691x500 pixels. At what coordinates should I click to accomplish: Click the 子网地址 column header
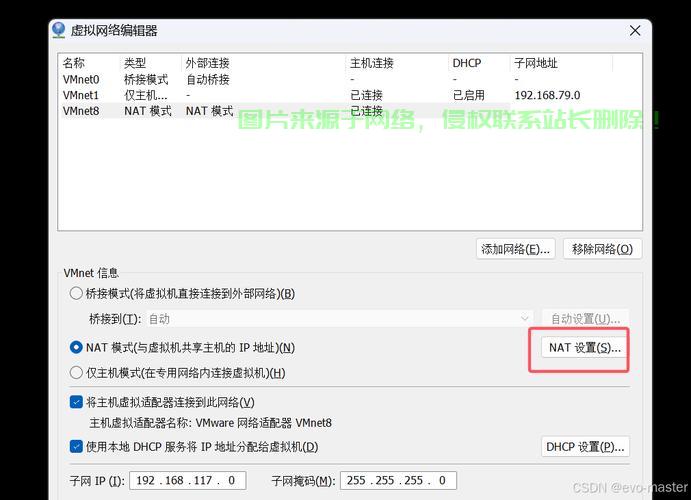(561, 63)
